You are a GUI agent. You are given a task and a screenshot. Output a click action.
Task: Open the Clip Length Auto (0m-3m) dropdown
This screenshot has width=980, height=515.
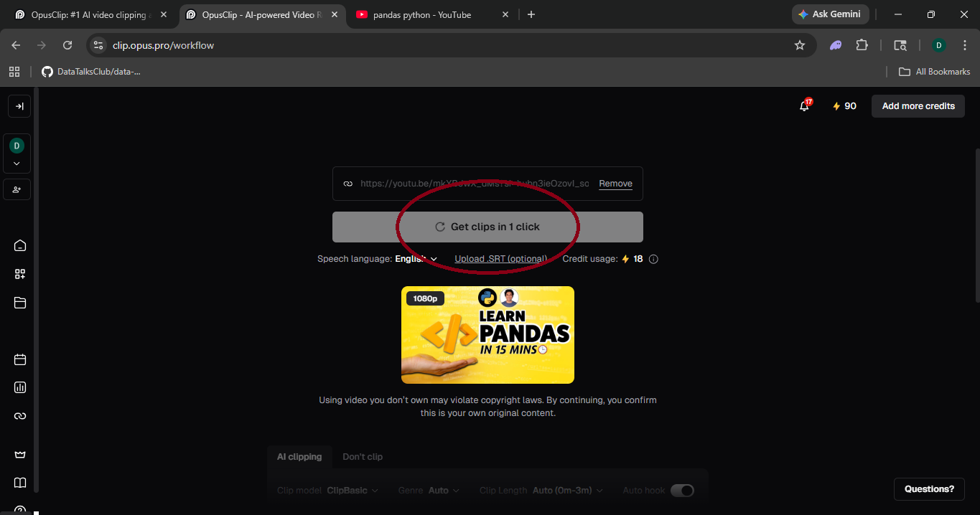pos(568,491)
